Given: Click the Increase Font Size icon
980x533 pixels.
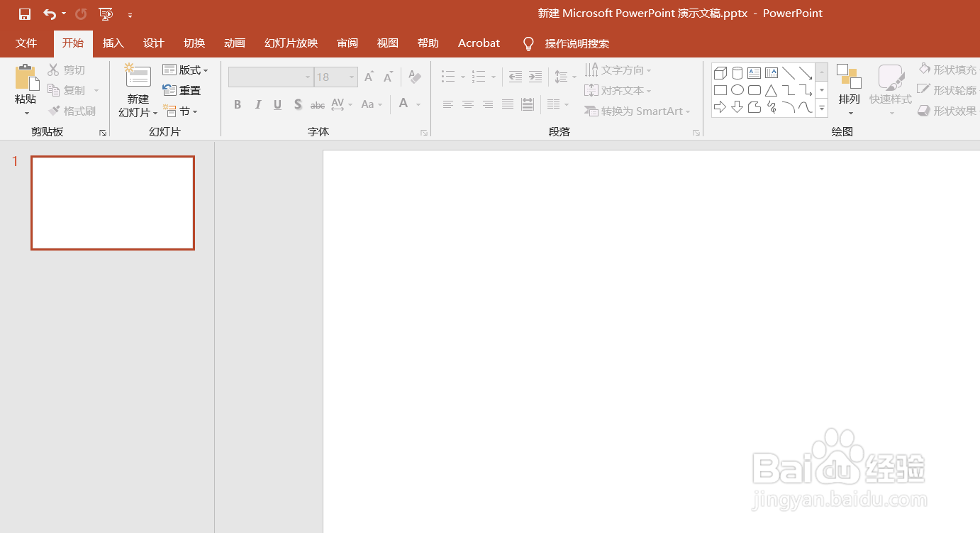Looking at the screenshot, I should 369,77.
